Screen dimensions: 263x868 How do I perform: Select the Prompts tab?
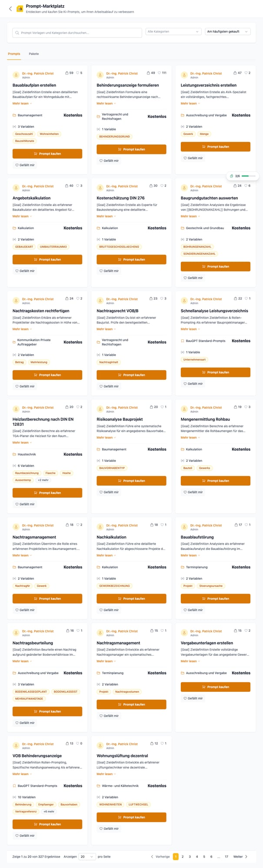(x=14, y=54)
